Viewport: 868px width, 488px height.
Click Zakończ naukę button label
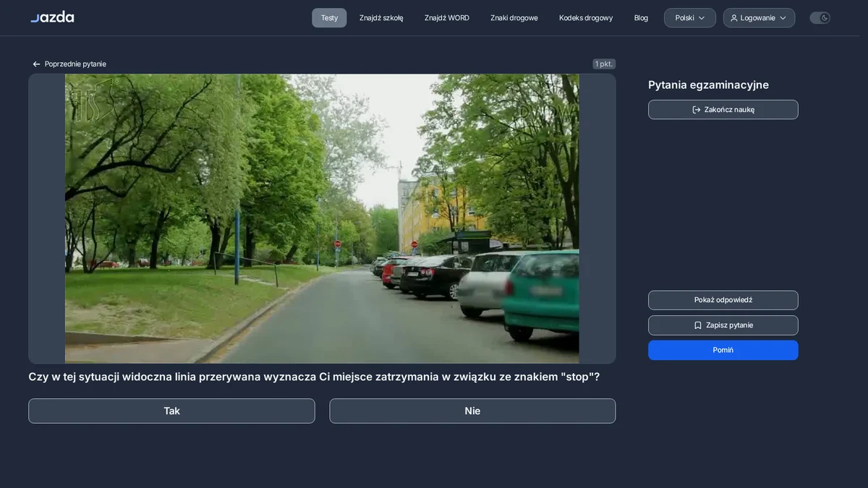(x=729, y=110)
